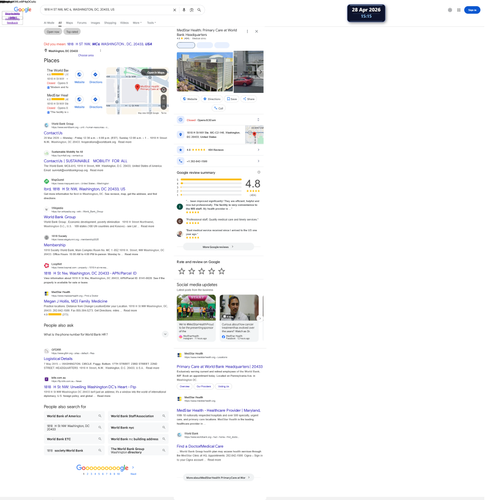The height and width of the screenshot is (500, 487).
Task: Open the Website icon for the MedStar Health place
Action: (x=79, y=99)
